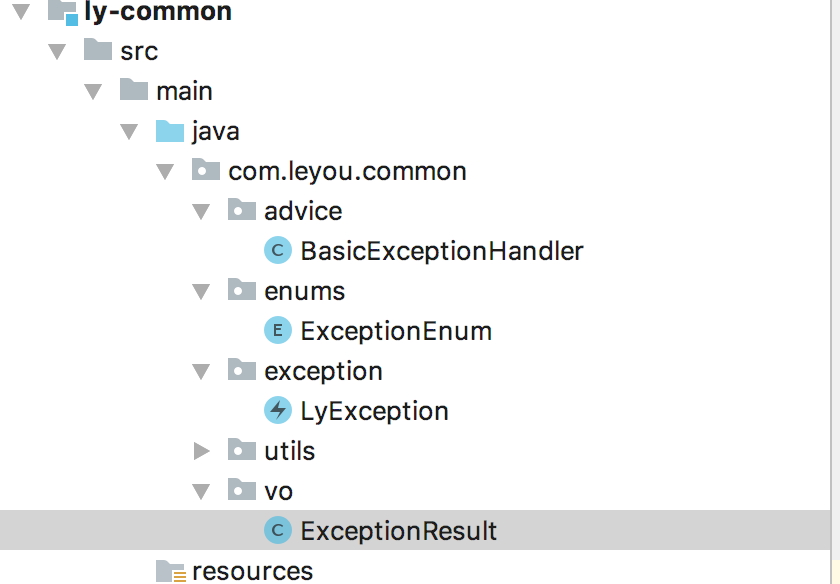
Task: Open the LyException file
Action: pyautogui.click(x=374, y=411)
